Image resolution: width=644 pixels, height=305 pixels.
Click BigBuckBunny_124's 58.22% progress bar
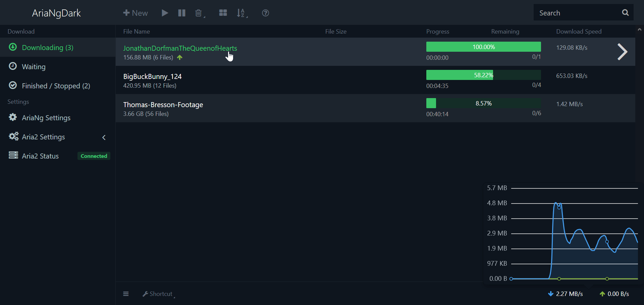click(x=483, y=75)
